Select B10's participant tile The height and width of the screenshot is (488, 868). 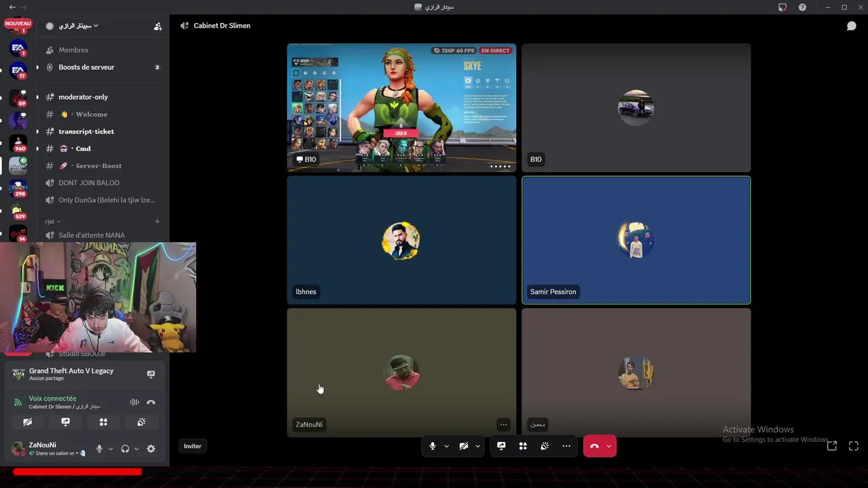pyautogui.click(x=636, y=108)
